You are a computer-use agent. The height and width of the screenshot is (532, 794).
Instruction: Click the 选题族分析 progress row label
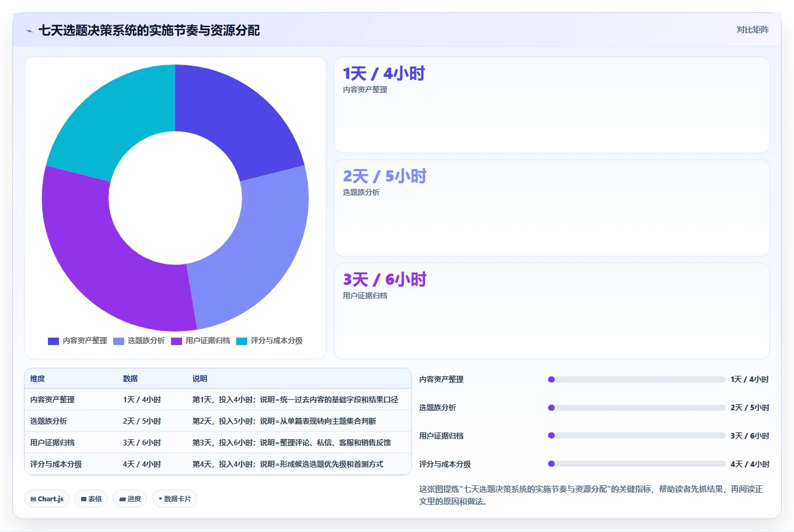tap(438, 408)
